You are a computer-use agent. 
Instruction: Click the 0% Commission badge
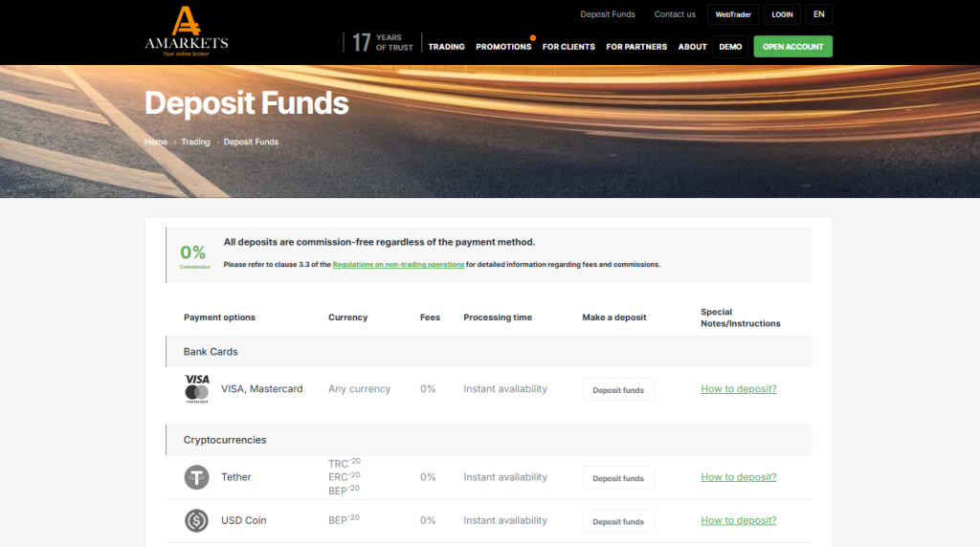click(194, 256)
